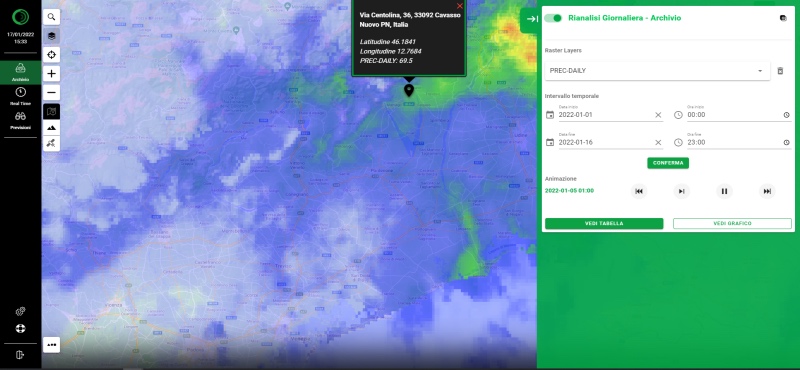The height and width of the screenshot is (370, 800).
Task: Zoom in with the plus button
Action: [x=52, y=73]
